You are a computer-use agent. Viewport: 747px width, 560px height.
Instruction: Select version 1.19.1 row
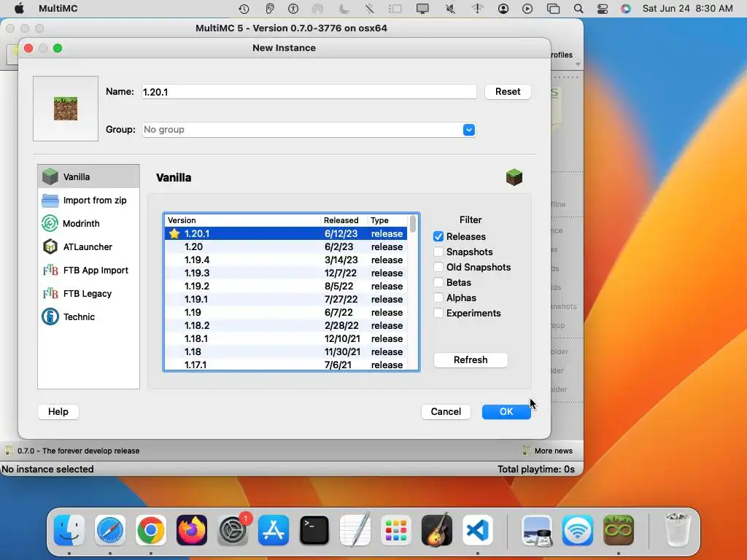286,299
